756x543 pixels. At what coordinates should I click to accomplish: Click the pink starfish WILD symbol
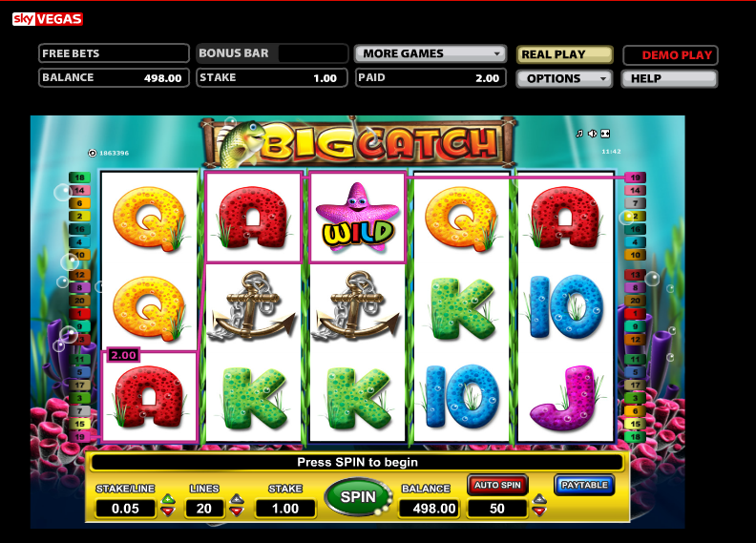coord(357,218)
